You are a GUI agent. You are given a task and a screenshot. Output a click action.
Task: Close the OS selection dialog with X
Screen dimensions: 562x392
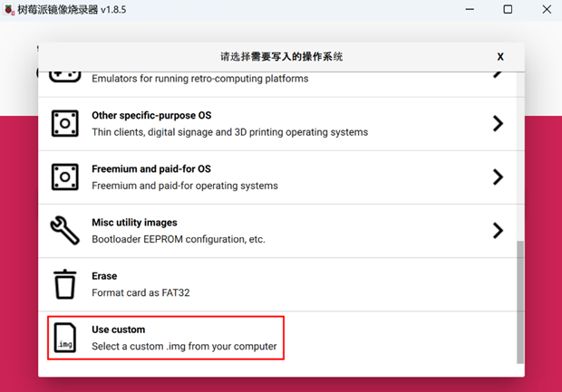500,56
